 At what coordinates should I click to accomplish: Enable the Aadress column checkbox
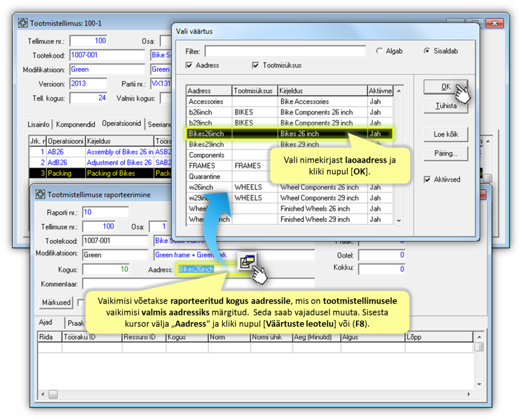pos(189,65)
